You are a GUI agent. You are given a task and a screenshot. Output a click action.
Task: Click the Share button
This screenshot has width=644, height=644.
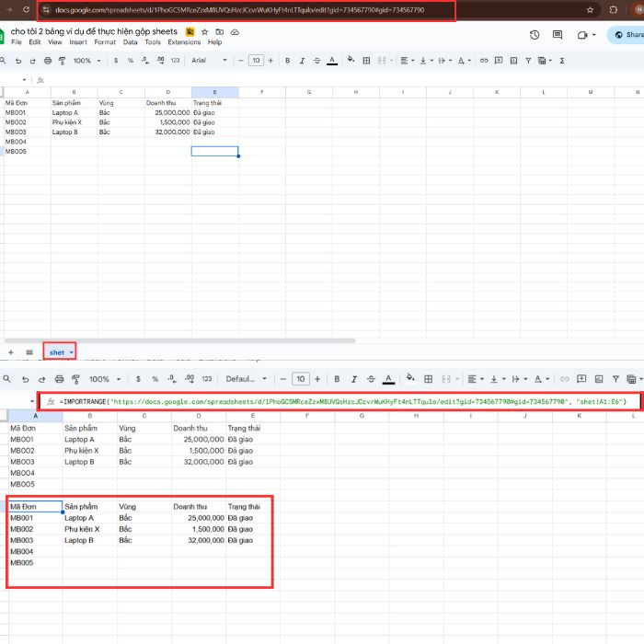(x=627, y=35)
